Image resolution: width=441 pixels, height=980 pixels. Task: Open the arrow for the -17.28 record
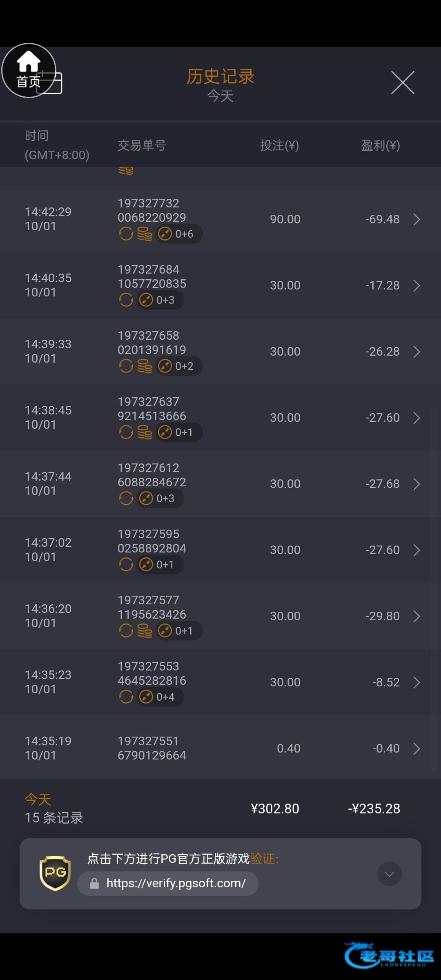416,285
